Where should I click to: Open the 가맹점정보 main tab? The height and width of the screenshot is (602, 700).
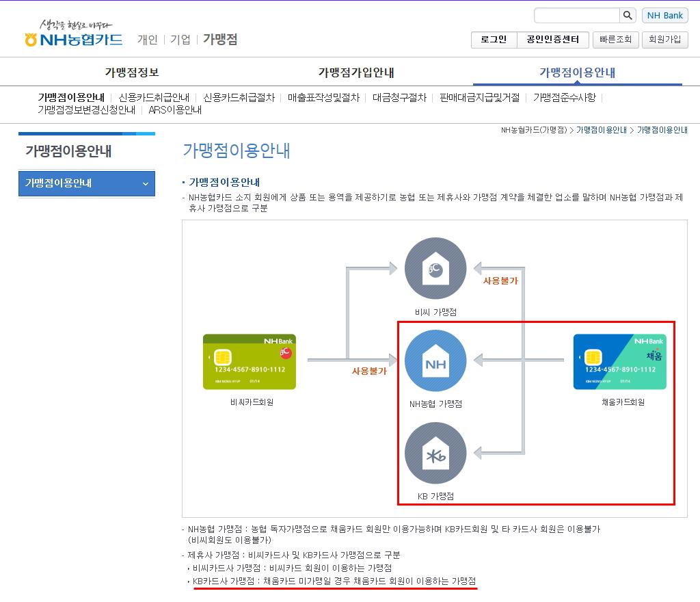[132, 73]
